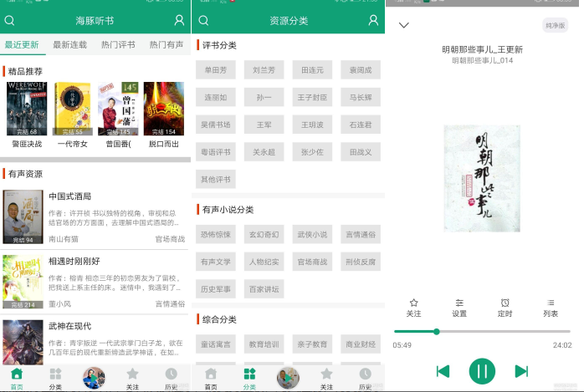Image resolution: width=584 pixels, height=392 pixels.
Task: Tap the 纯净版 button in player
Action: click(555, 25)
